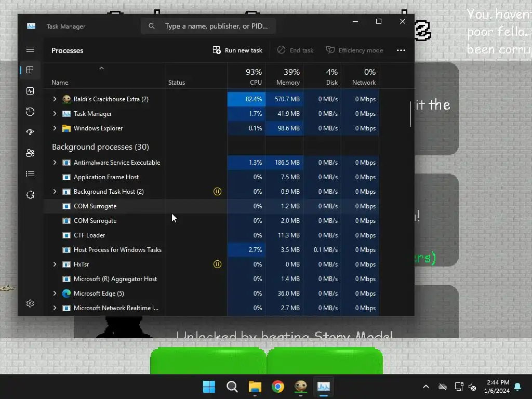Click the Background processes (30) heading

tap(100, 147)
